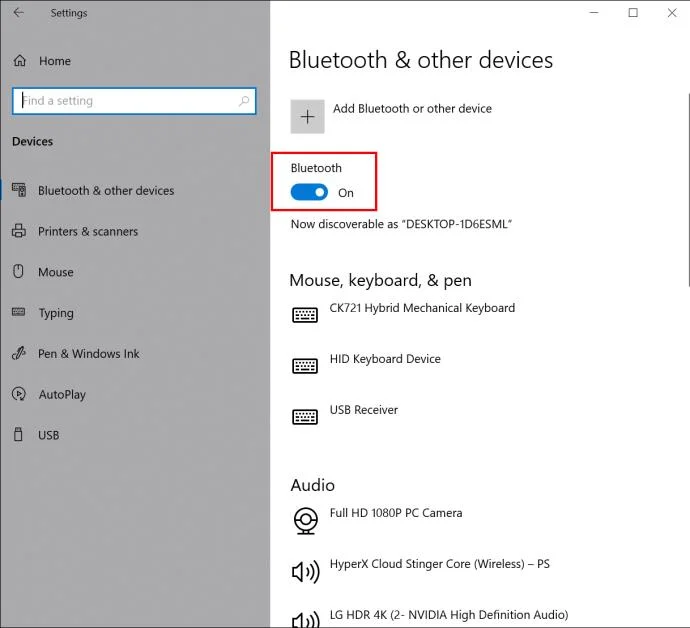This screenshot has height=628, width=690.
Task: Click the Mouse icon in sidebar
Action: point(18,271)
